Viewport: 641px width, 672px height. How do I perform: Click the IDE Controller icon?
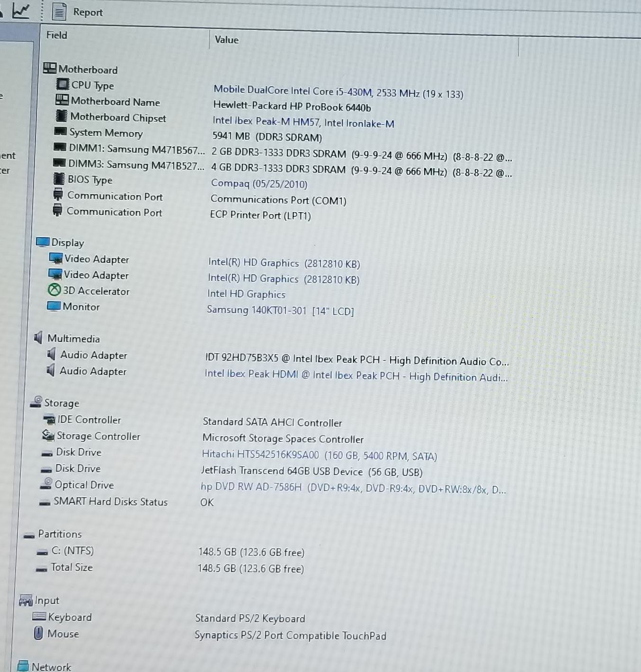pos(49,419)
